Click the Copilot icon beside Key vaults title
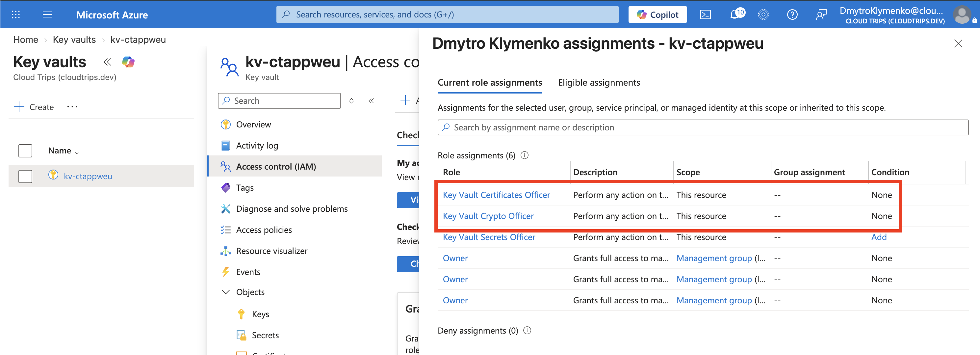980x355 pixels. pos(128,62)
